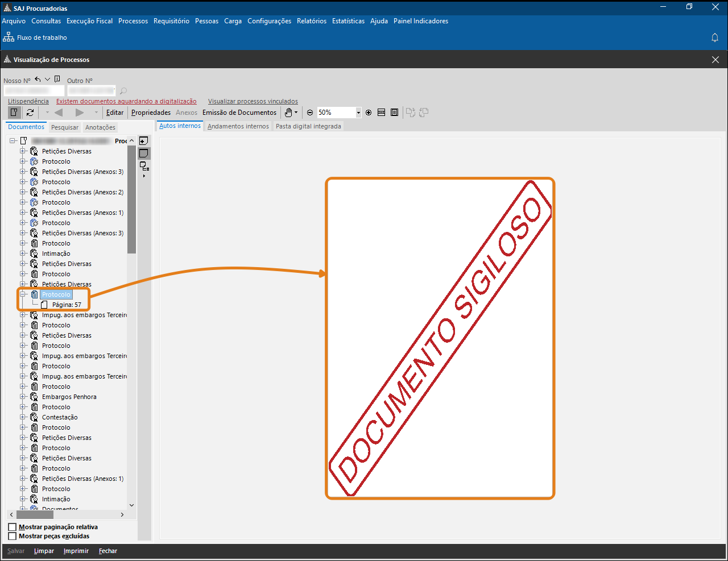Open the Execução Fiscal menu
The width and height of the screenshot is (728, 561).
click(x=89, y=21)
